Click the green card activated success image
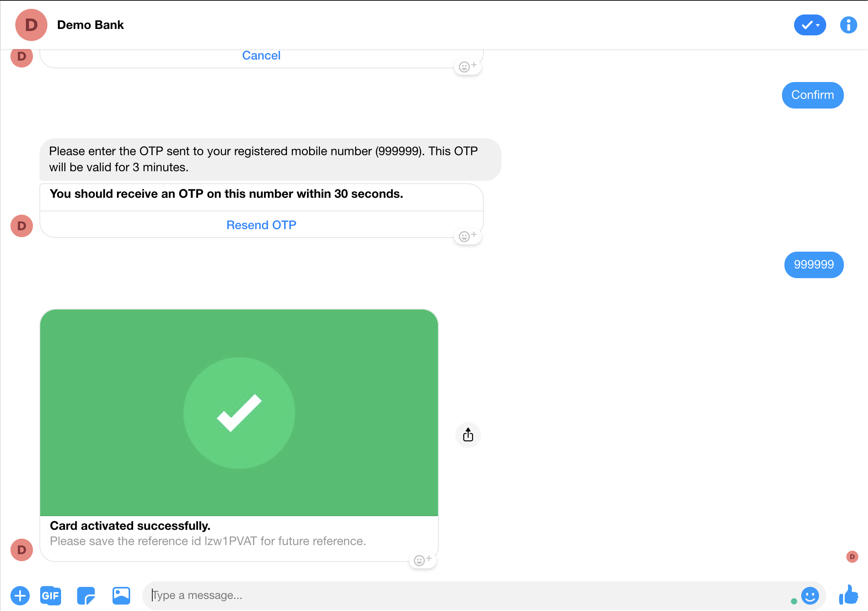This screenshot has width=868, height=611. pos(240,412)
